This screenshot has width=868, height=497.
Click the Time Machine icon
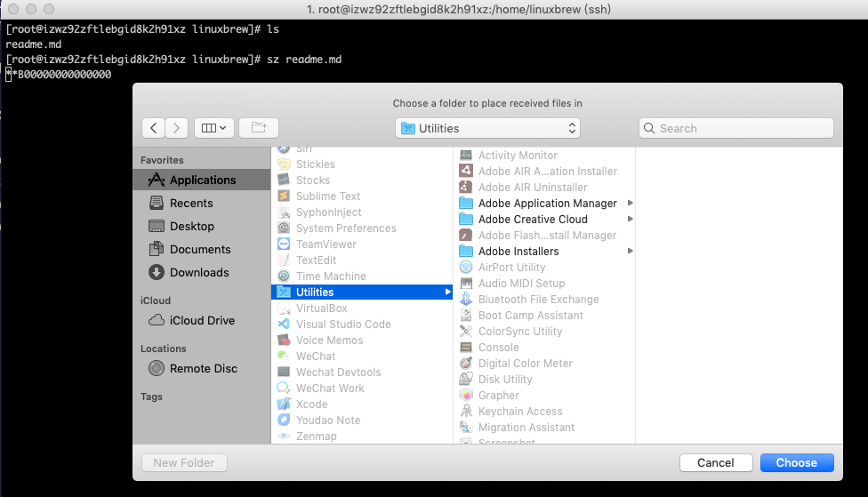[x=284, y=277]
